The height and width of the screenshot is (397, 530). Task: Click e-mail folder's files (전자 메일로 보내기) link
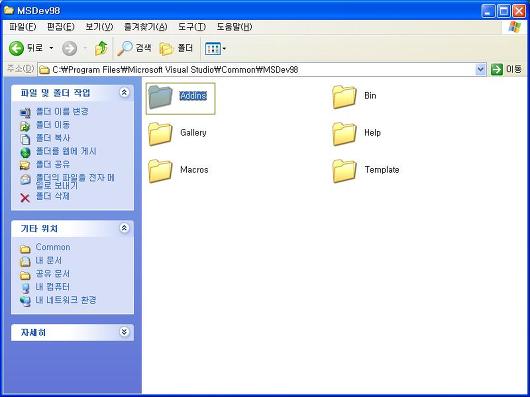click(75, 181)
